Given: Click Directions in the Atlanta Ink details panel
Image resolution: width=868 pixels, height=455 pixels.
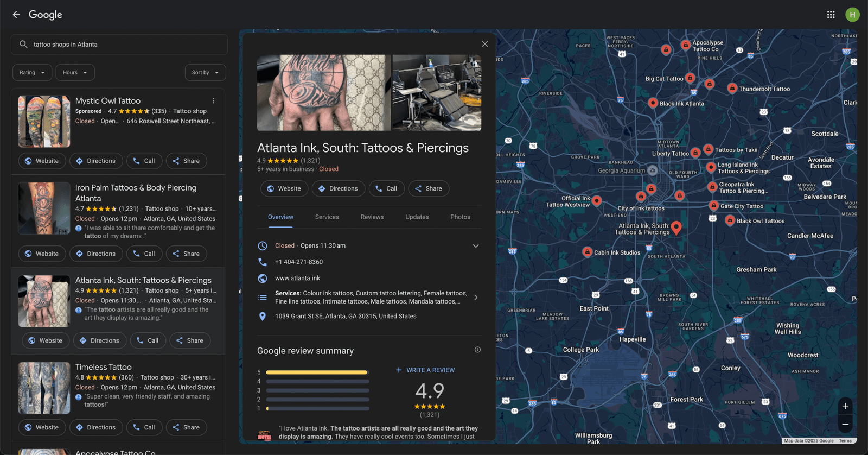Looking at the screenshot, I should (x=339, y=189).
